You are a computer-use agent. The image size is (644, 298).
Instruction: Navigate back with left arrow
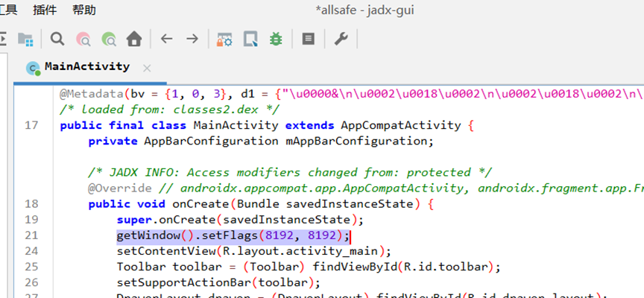(166, 39)
